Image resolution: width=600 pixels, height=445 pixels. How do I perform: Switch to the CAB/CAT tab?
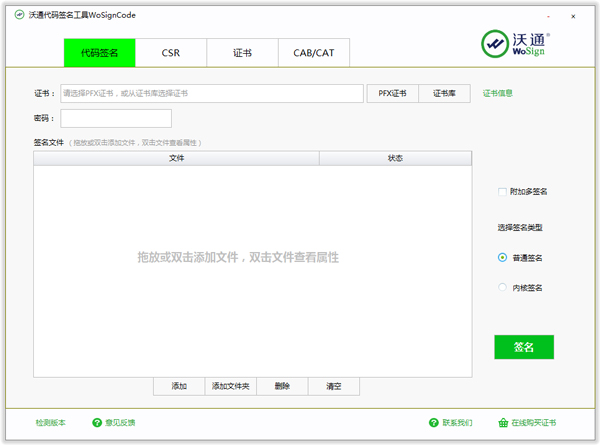pyautogui.click(x=314, y=53)
